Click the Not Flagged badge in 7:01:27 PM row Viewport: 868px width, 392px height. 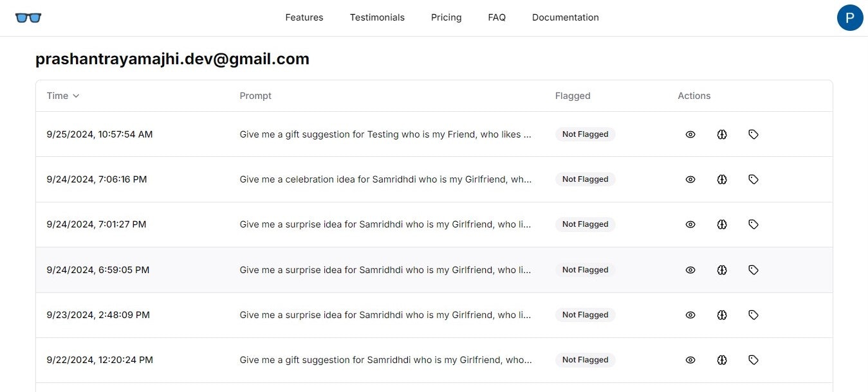pyautogui.click(x=585, y=224)
